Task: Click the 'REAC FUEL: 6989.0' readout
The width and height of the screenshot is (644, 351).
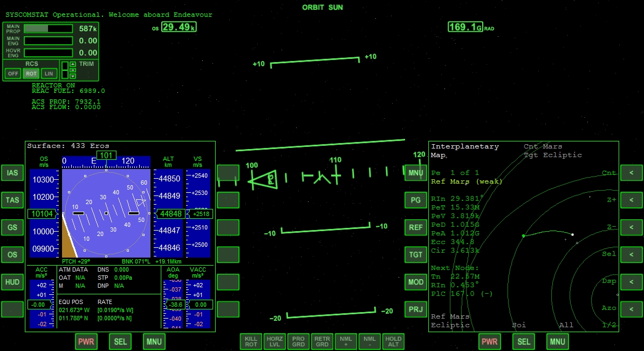Action: point(68,91)
